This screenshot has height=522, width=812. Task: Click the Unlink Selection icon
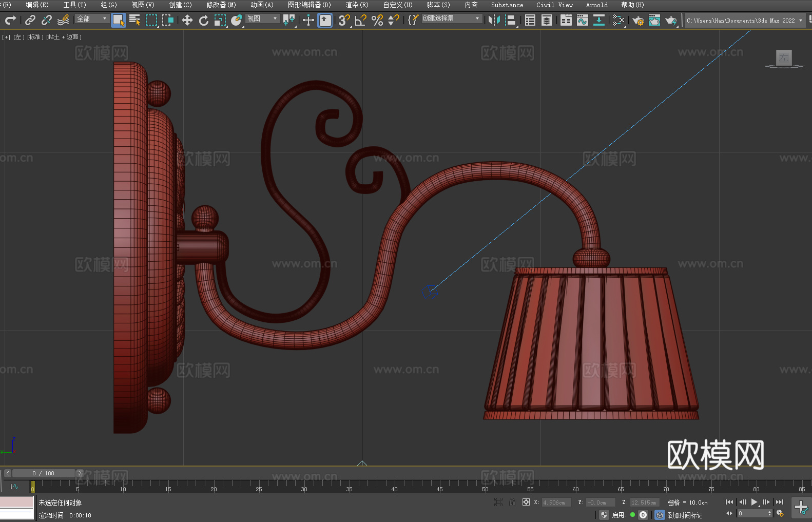tap(47, 20)
